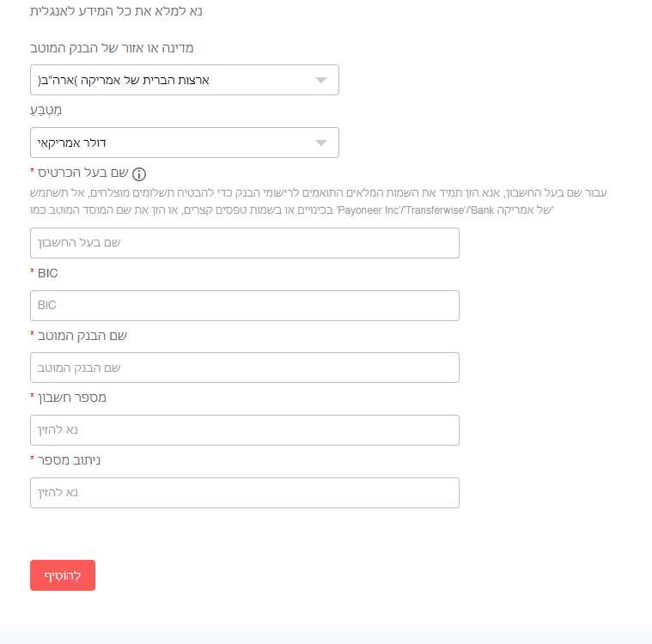Click the account number input field

click(x=244, y=430)
